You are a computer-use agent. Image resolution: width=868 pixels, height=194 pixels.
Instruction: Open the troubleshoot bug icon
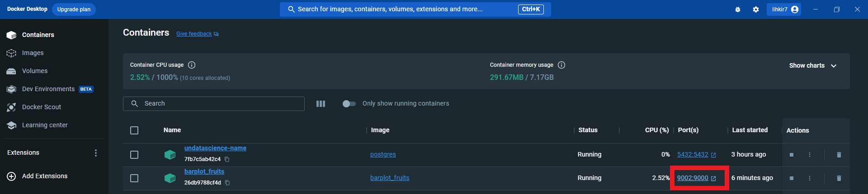(738, 9)
